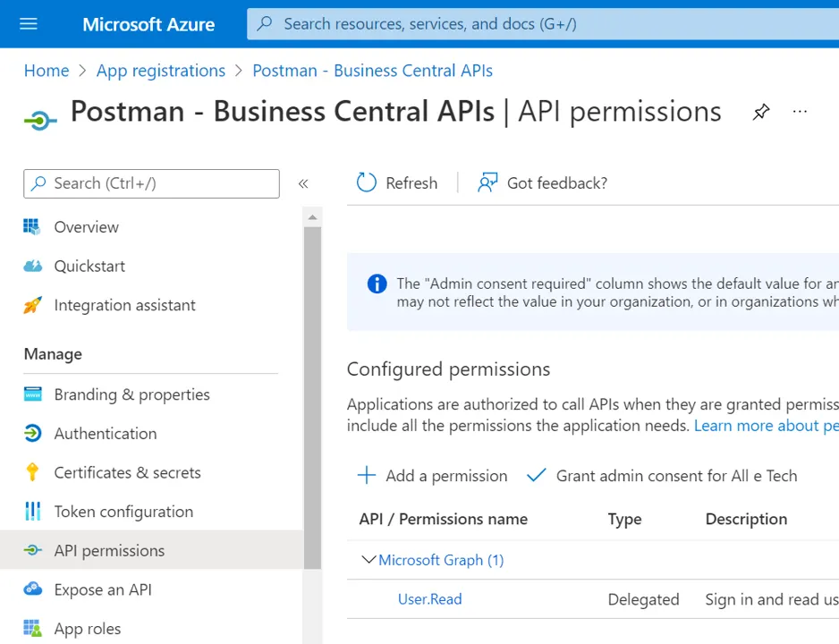Click the search magnifier icon in top bar
The width and height of the screenshot is (839, 644).
[265, 23]
